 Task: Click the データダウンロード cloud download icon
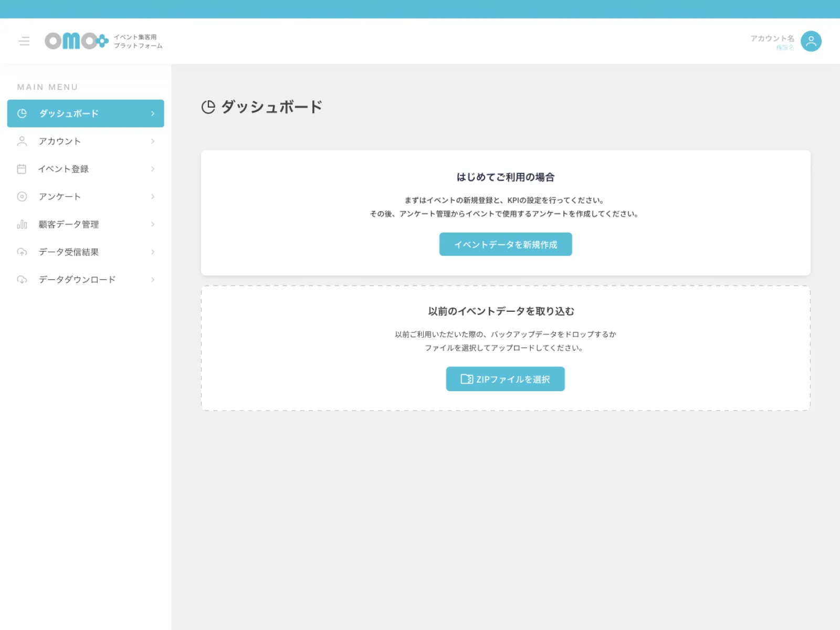coord(22,280)
